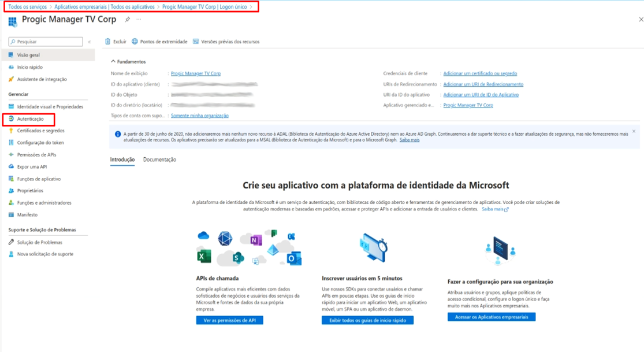Open Todos os serviços breadcrumb

28,7
